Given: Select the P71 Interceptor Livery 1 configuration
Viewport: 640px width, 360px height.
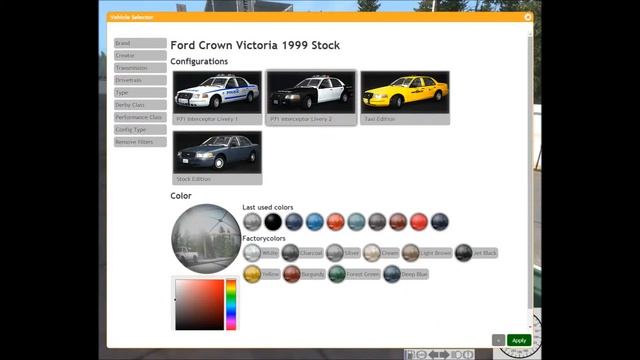Looking at the screenshot, I should click(x=217, y=98).
